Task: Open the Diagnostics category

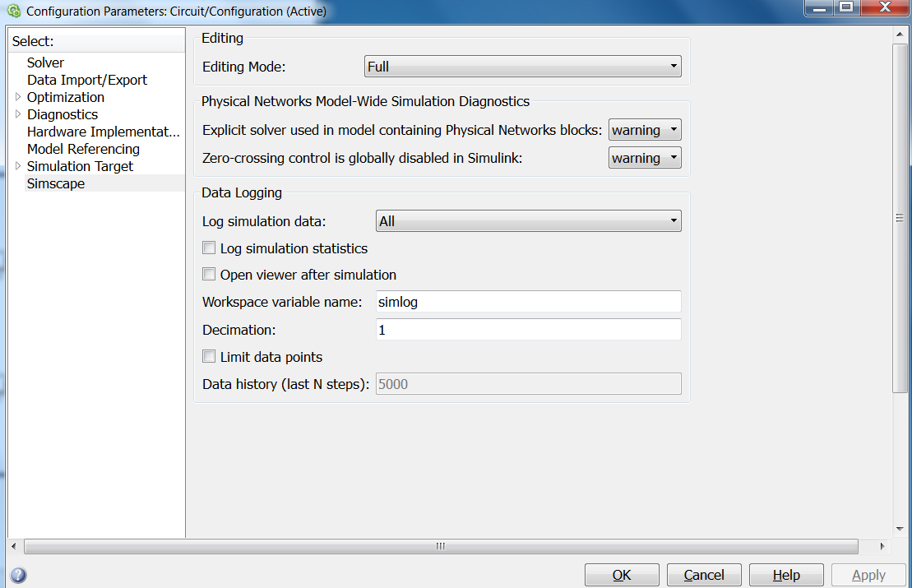Action: [x=62, y=114]
